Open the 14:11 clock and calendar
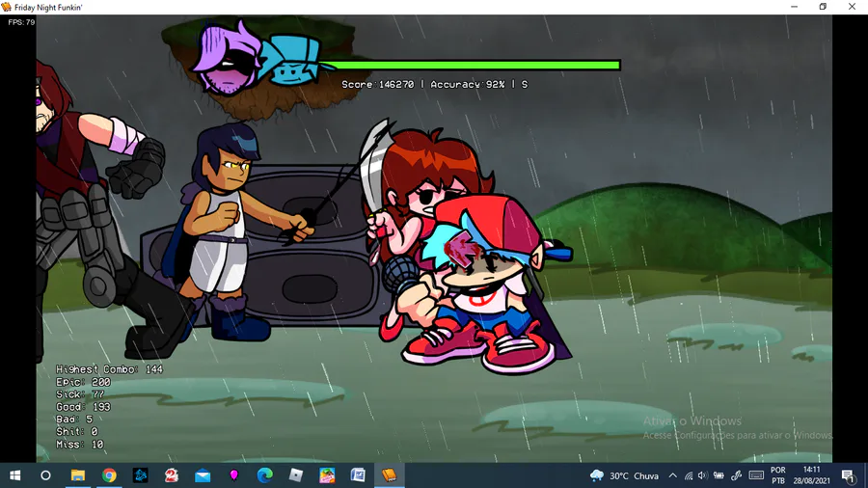 811,475
